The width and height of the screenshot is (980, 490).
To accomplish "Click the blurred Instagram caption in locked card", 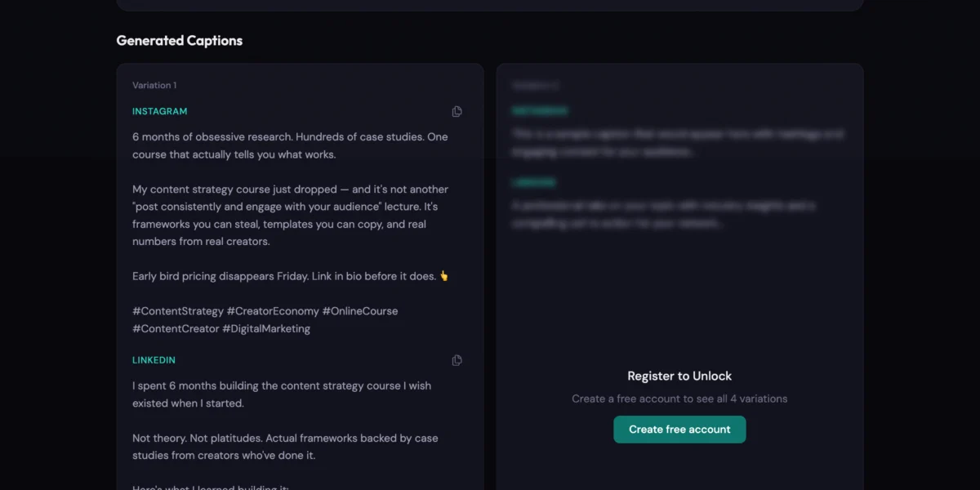I will pyautogui.click(x=678, y=142).
